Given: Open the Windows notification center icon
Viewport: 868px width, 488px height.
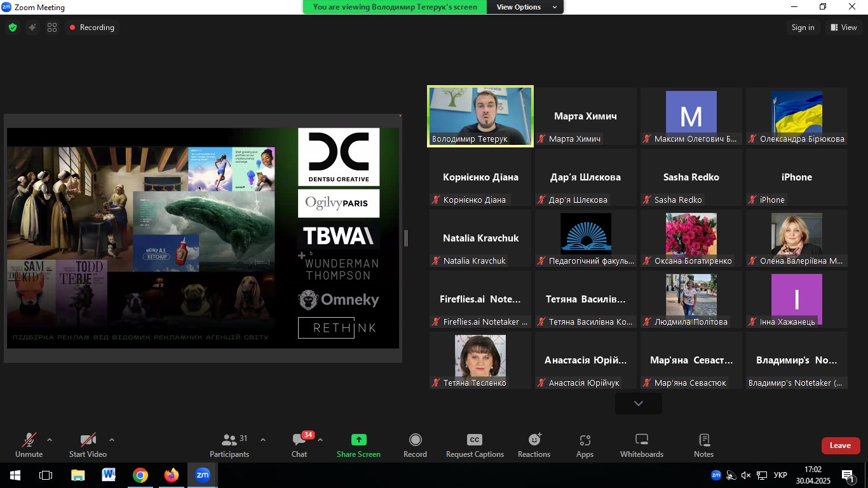Looking at the screenshot, I should click(x=848, y=475).
